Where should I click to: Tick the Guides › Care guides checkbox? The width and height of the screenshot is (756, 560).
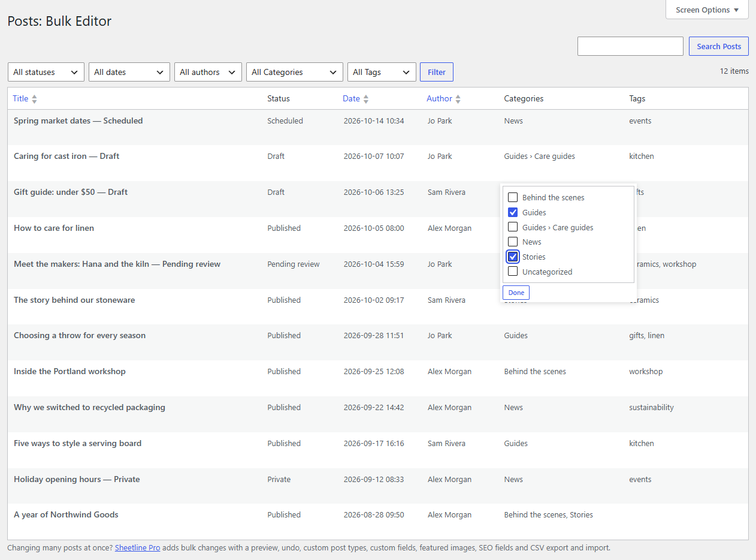click(x=513, y=227)
